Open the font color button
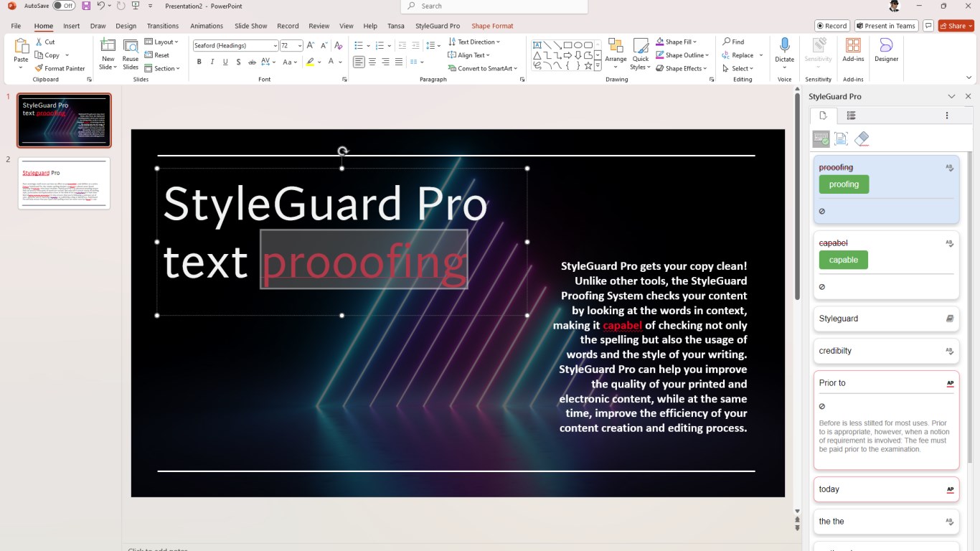The width and height of the screenshot is (980, 551). click(x=331, y=62)
